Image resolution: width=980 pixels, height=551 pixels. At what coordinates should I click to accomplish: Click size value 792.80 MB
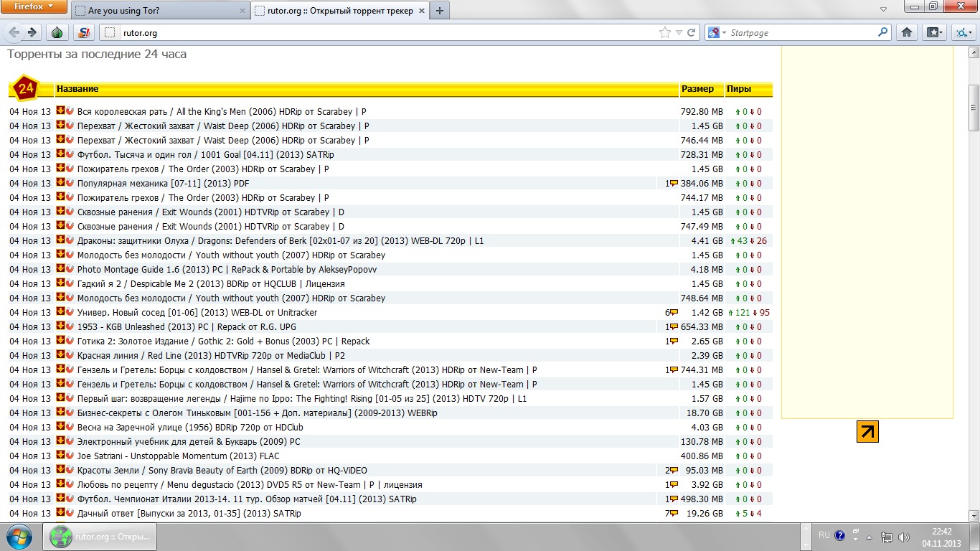tap(702, 111)
